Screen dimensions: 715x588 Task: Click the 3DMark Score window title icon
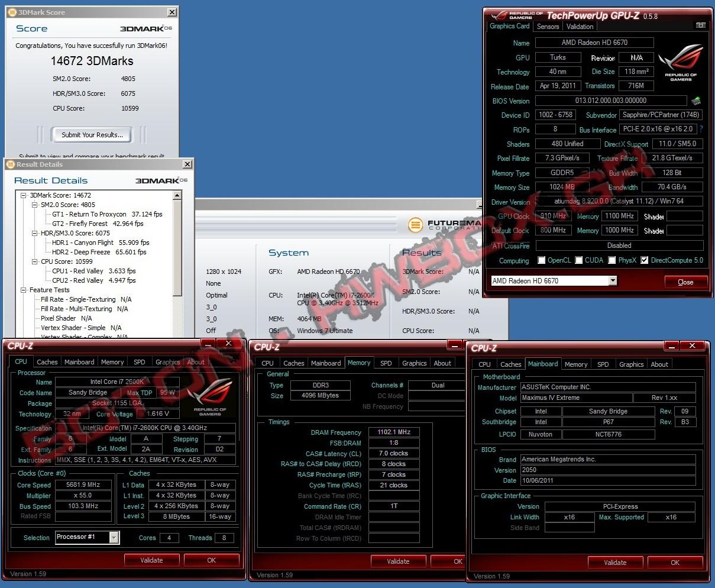pyautogui.click(x=12, y=12)
